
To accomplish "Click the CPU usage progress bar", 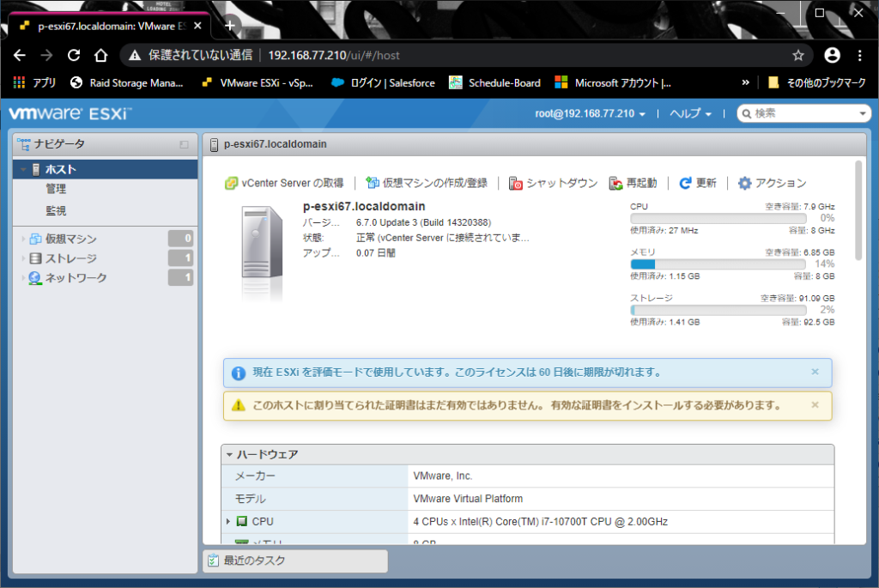I will click(718, 219).
